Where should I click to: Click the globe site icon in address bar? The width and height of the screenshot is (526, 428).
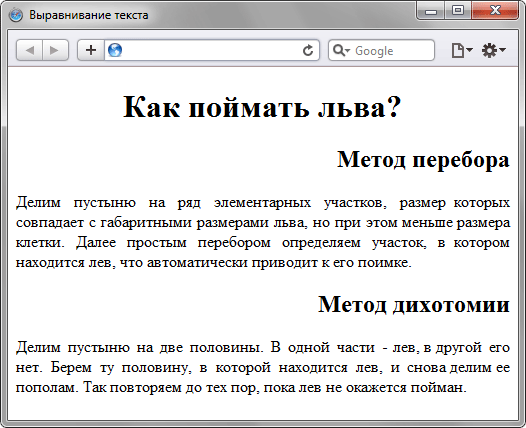pos(115,50)
